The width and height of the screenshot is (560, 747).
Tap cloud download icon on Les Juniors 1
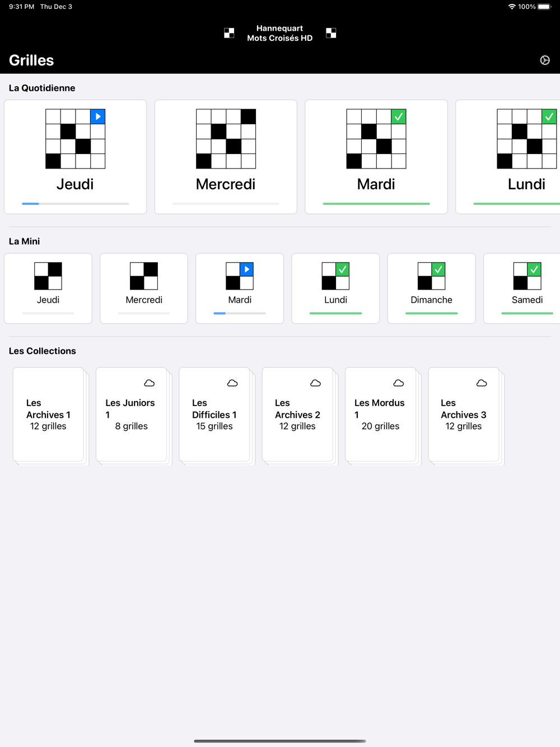click(150, 383)
